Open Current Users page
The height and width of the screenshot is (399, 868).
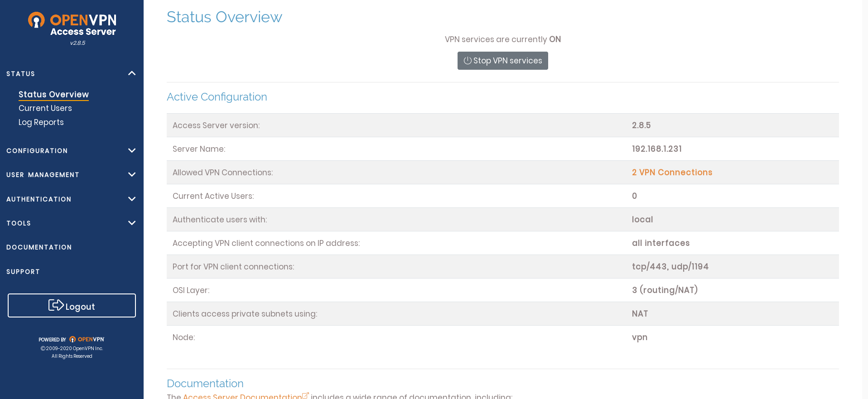click(x=45, y=108)
